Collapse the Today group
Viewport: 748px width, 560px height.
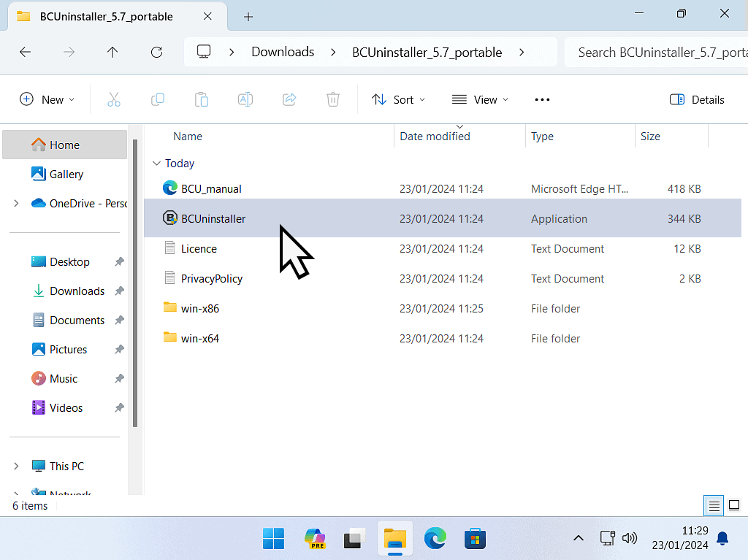click(x=155, y=164)
